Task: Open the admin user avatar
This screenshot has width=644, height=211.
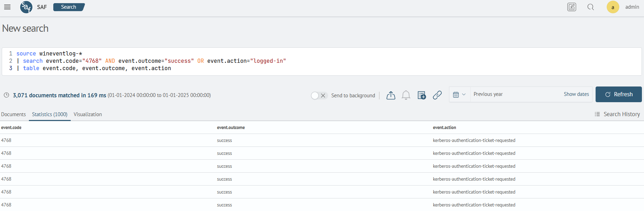Action: [x=613, y=7]
